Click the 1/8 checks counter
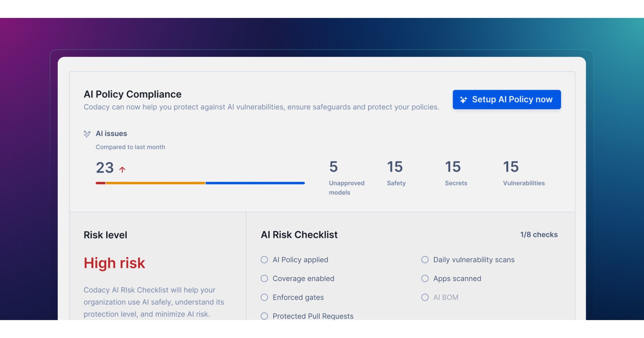This screenshot has height=338, width=644. pyautogui.click(x=539, y=234)
